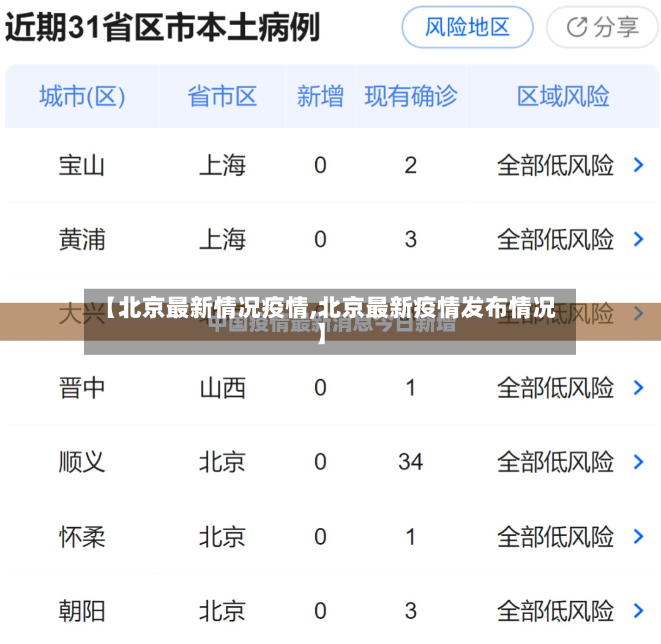The width and height of the screenshot is (661, 644).
Task: Click the 分享 share button
Action: click(602, 28)
